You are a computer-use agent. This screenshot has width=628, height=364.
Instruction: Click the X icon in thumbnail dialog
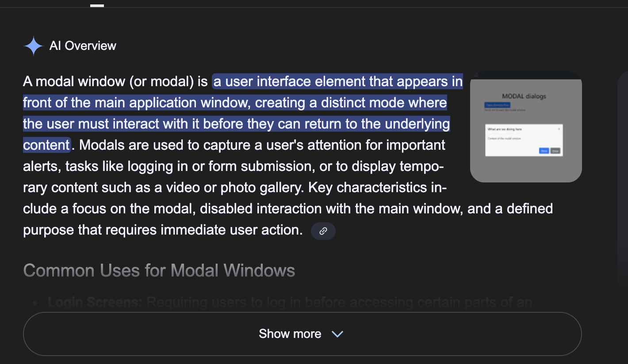point(559,129)
